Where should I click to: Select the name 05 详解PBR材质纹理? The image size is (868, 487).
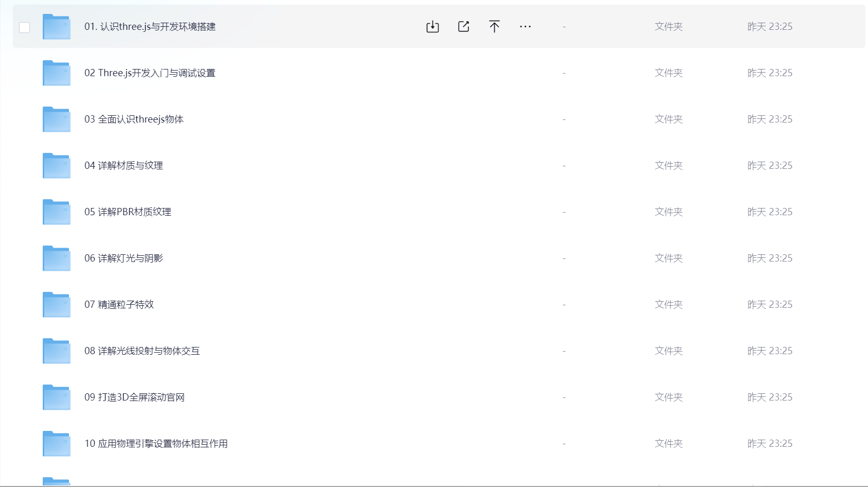[128, 212]
